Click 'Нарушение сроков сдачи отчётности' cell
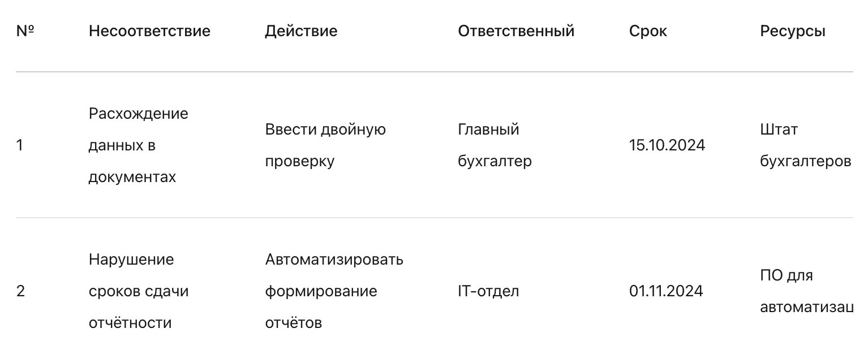The image size is (868, 363). click(x=139, y=291)
